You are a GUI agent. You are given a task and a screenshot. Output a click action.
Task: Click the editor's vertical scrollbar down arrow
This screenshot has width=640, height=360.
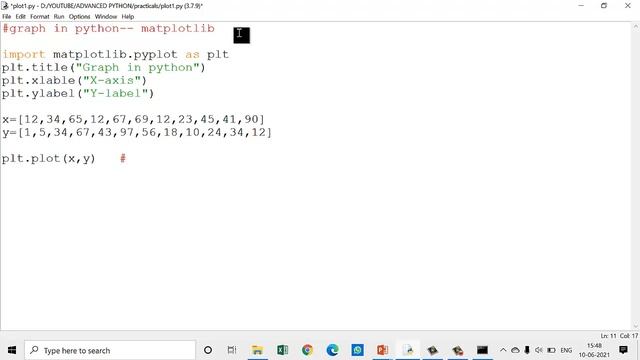click(x=636, y=326)
